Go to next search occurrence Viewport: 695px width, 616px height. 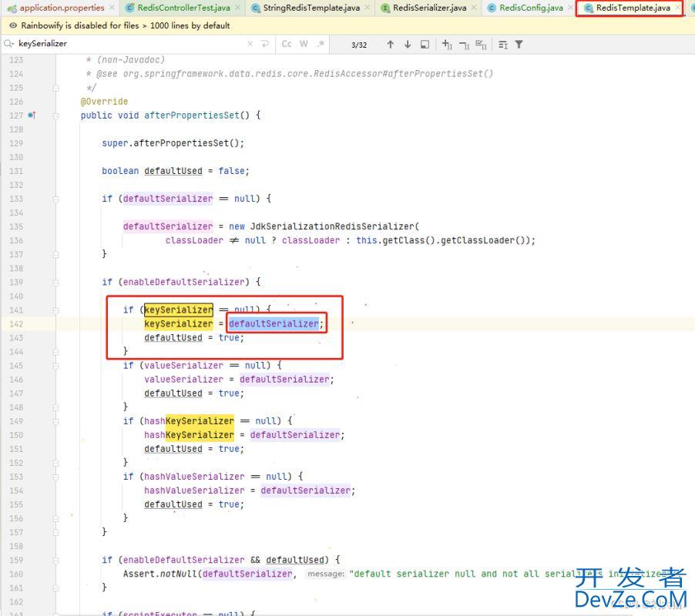(x=408, y=45)
